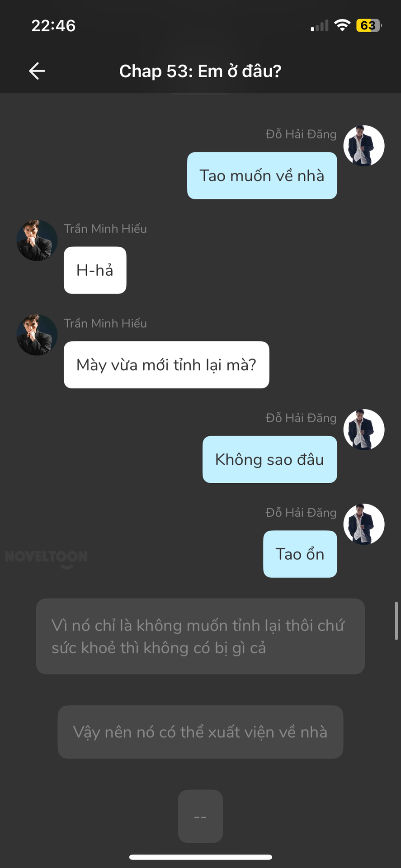
Task: Tap Đỗ Hải Đăng avatar beside 'Tao muốn về nhà'
Action: click(x=364, y=146)
